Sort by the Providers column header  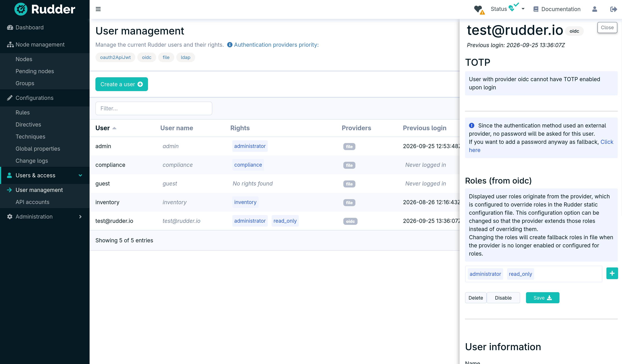pos(356,128)
